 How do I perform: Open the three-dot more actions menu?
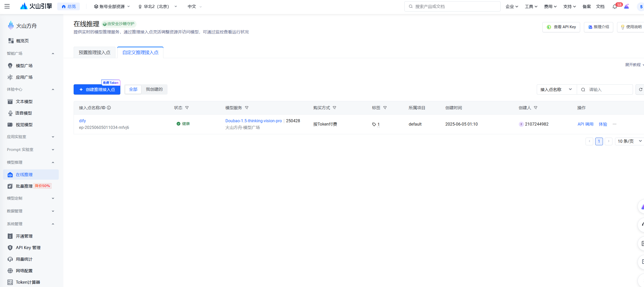click(614, 124)
